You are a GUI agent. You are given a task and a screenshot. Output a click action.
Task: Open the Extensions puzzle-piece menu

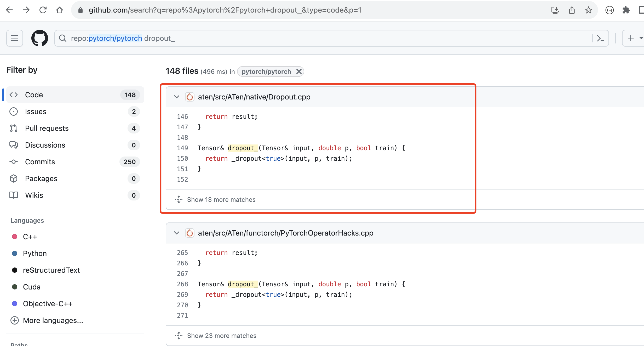point(626,10)
